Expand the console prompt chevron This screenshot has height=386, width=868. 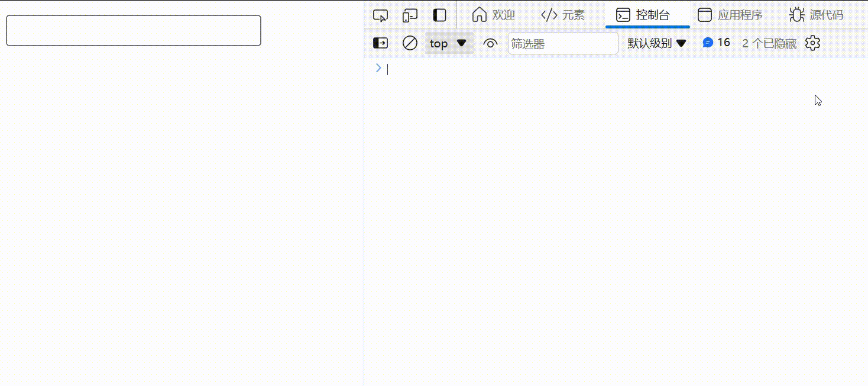click(378, 68)
